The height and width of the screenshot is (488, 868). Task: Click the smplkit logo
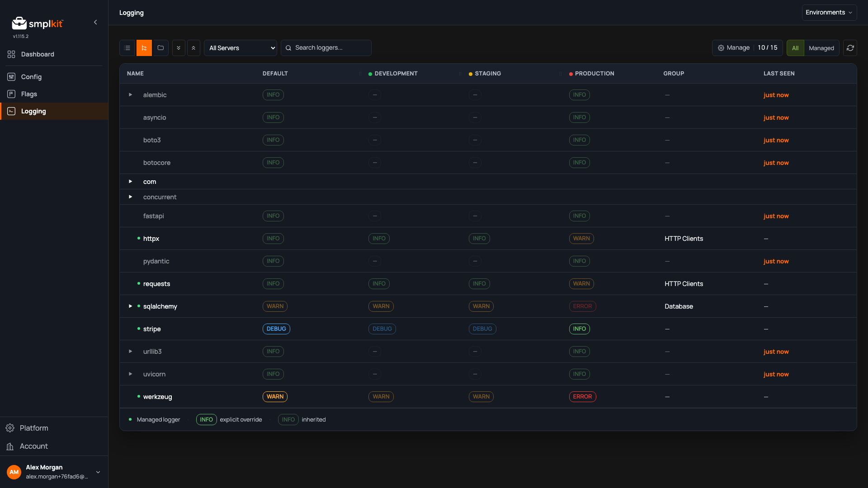38,23
